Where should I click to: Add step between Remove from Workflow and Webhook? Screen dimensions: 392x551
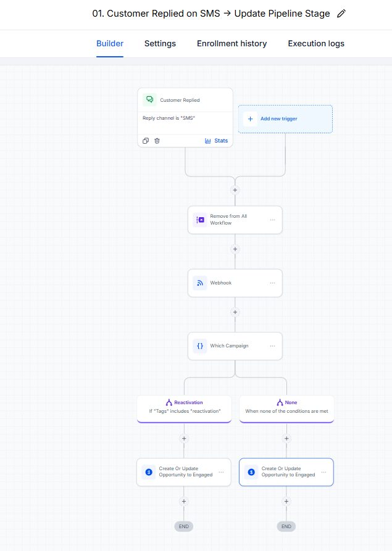click(x=235, y=249)
